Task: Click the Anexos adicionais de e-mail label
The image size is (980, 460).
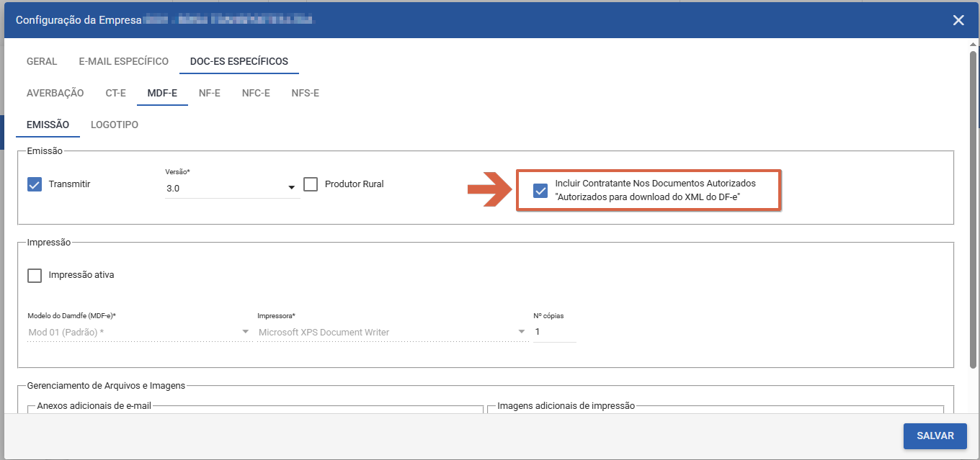Action: click(94, 406)
